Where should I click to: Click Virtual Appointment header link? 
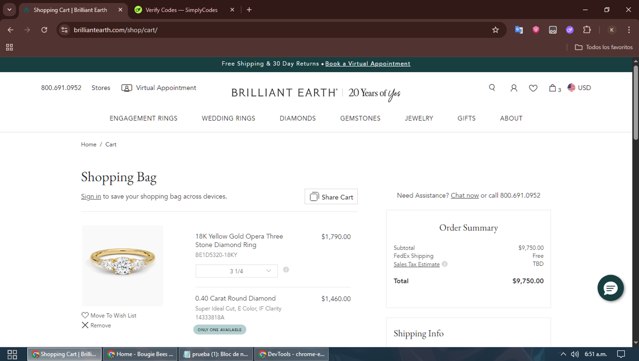click(166, 88)
